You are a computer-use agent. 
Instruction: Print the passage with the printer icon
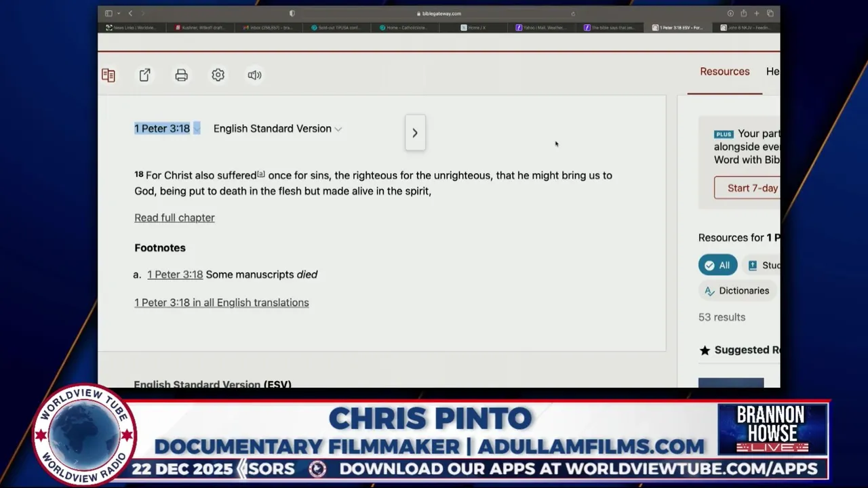[x=181, y=75]
